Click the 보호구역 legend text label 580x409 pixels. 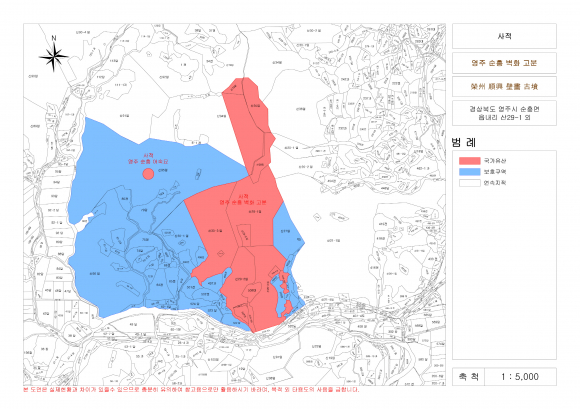(495, 172)
